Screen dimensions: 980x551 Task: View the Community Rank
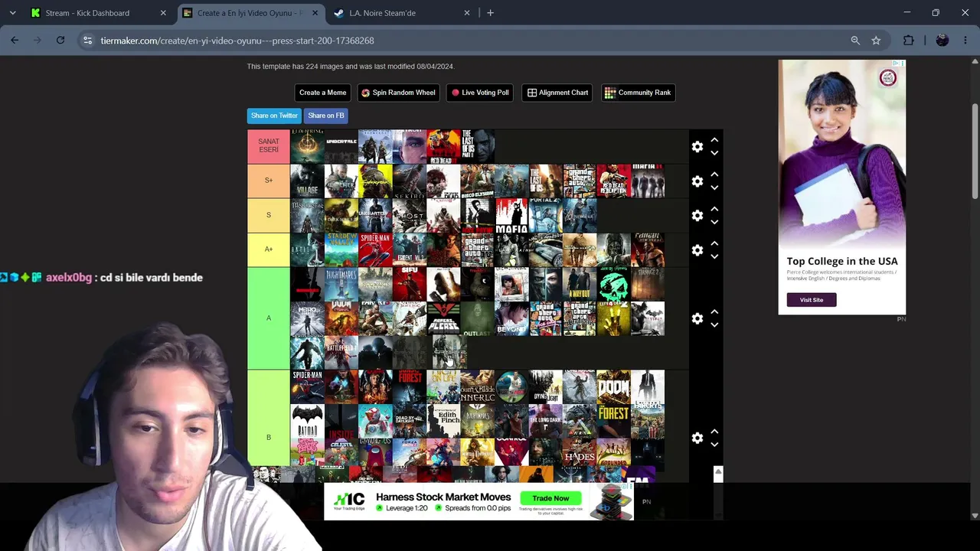(638, 93)
